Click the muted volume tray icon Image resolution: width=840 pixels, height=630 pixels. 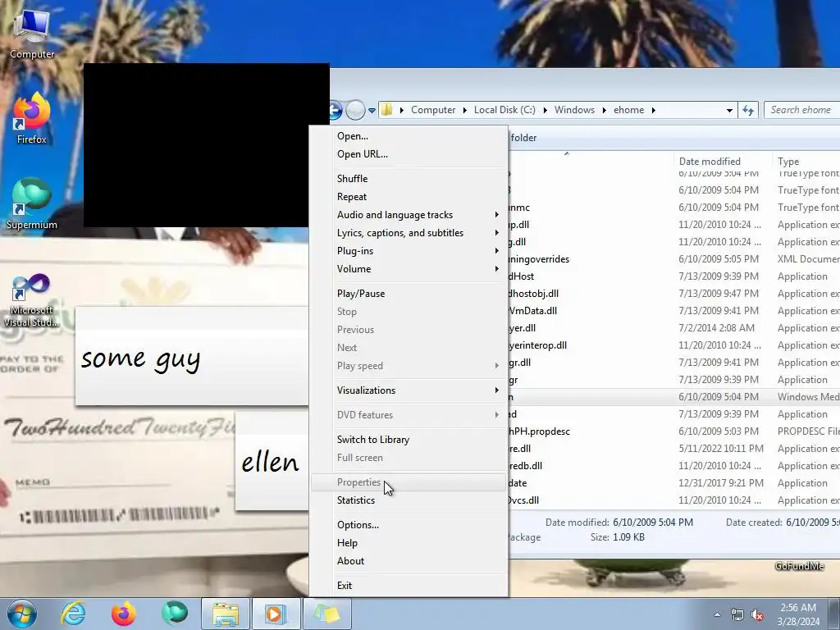tap(757, 615)
